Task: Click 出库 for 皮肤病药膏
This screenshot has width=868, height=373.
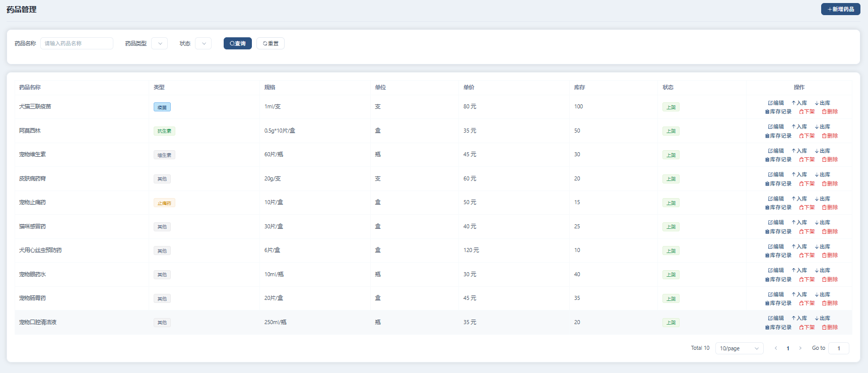Action: tap(823, 174)
